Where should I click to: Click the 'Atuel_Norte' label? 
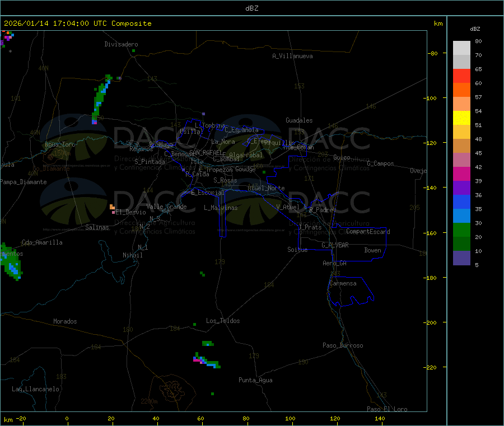266,188
